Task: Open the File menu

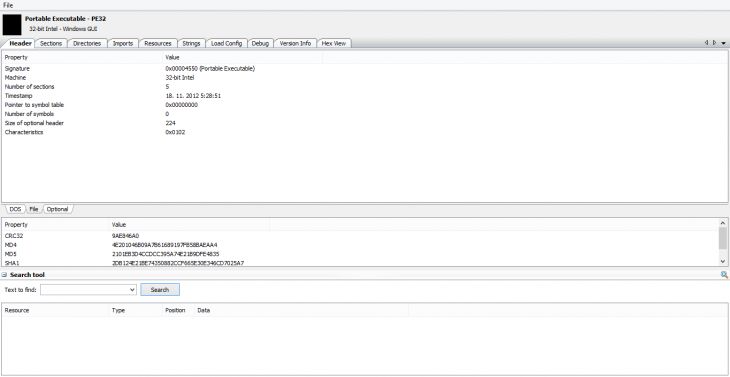Action: [x=8, y=5]
